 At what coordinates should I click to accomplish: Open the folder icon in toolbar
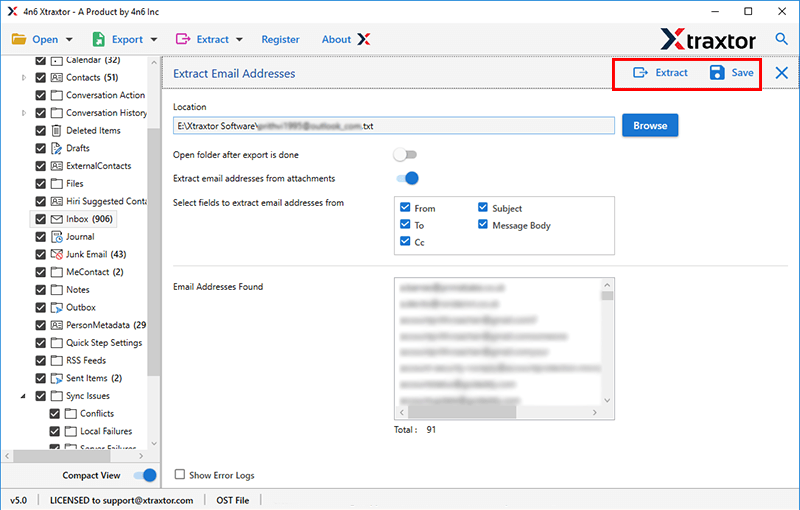(19, 39)
